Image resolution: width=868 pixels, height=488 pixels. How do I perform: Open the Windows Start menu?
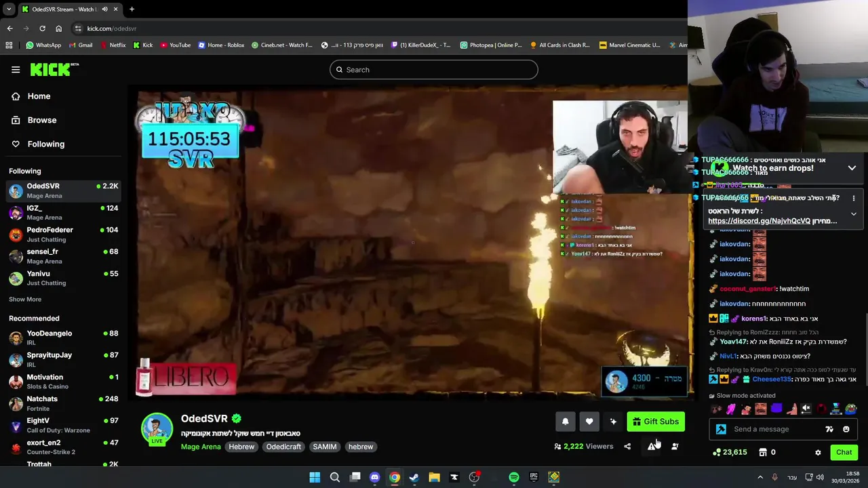tap(315, 477)
